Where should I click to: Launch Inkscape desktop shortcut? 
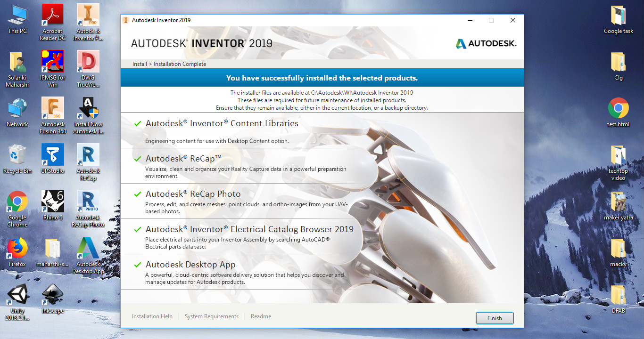tap(53, 299)
